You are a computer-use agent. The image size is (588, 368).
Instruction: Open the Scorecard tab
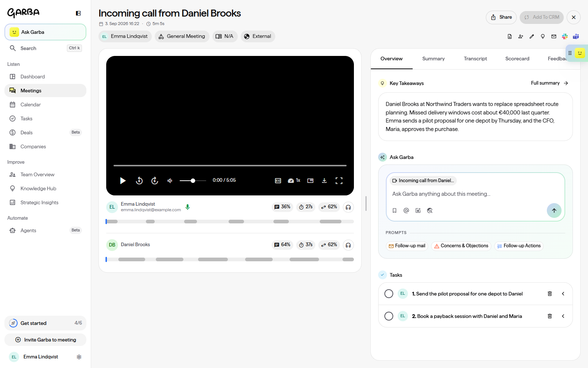click(x=517, y=59)
